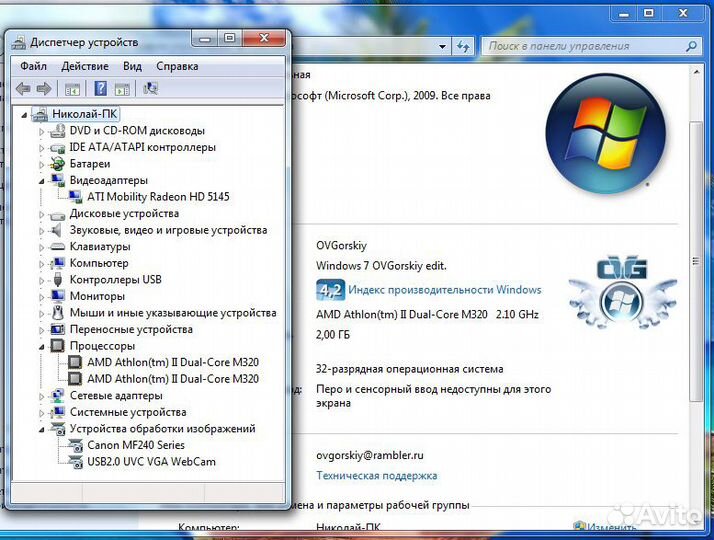Expand DVD и CD-ROM дисководы node
Screen dimensions: 714x540
(41, 132)
